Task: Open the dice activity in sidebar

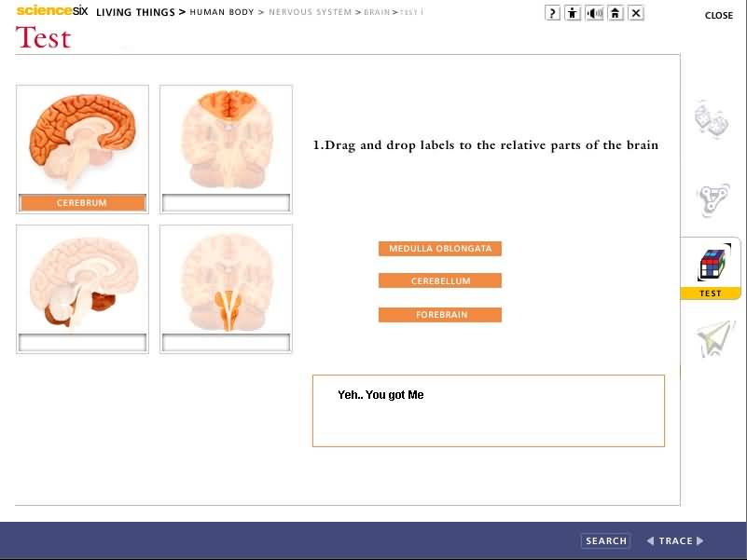Action: point(710,119)
